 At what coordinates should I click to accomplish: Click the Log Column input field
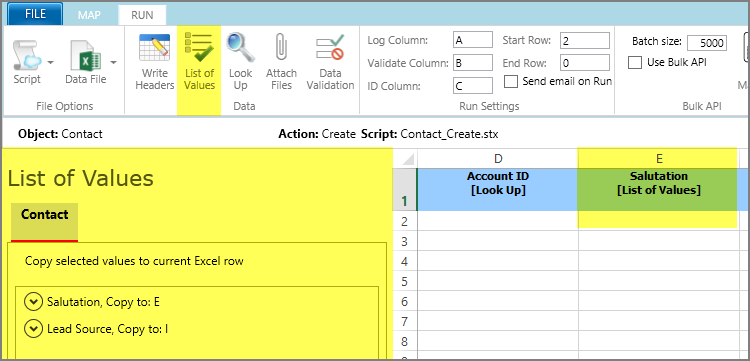[473, 40]
